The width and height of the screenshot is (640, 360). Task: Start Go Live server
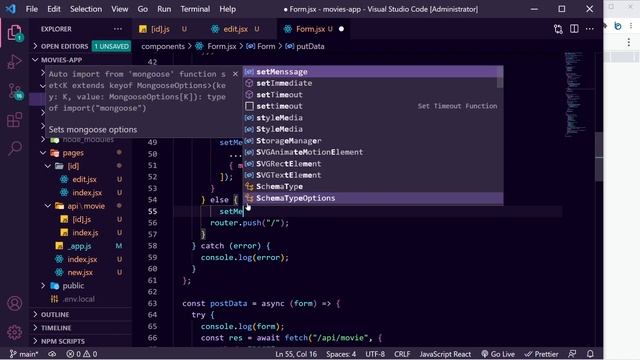tap(498, 354)
